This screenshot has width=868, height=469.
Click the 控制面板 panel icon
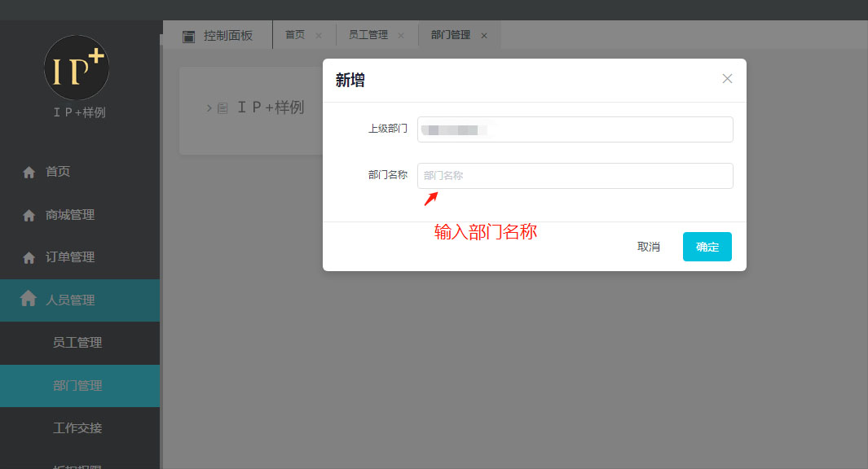(189, 36)
